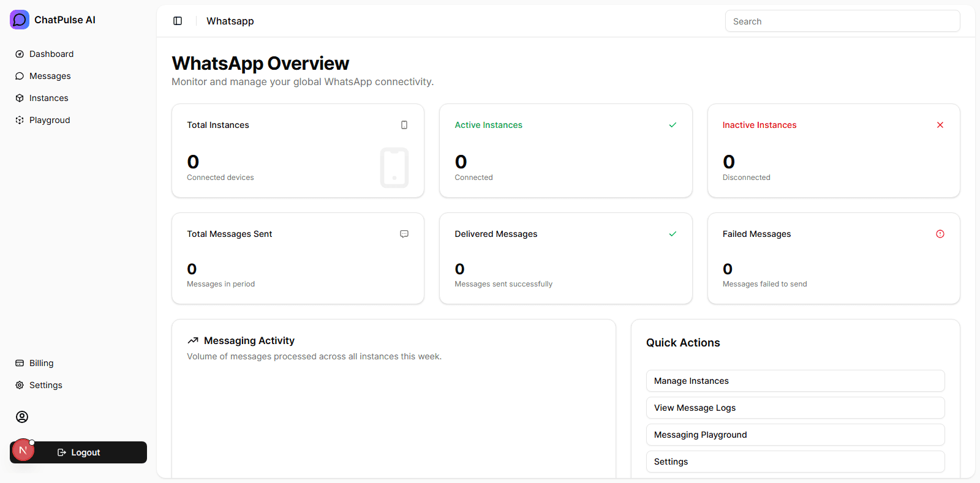Click the Dashboard gauge icon

[x=20, y=54]
